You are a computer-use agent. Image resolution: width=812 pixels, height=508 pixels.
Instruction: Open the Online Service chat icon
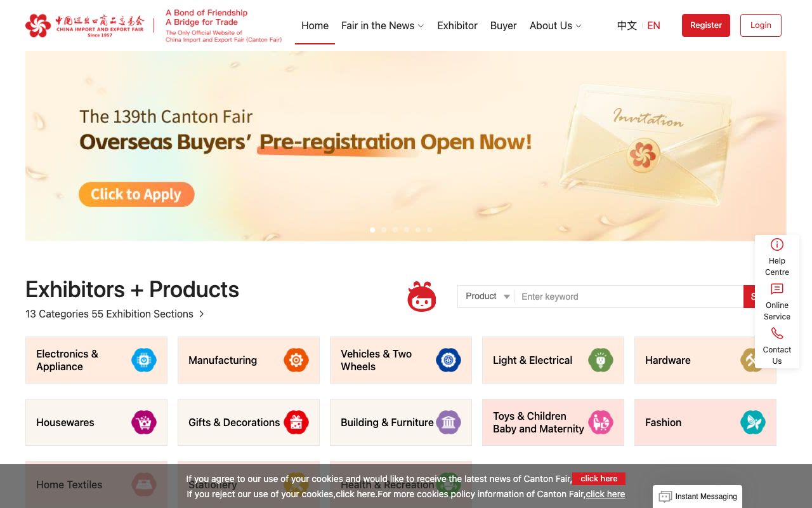click(777, 289)
